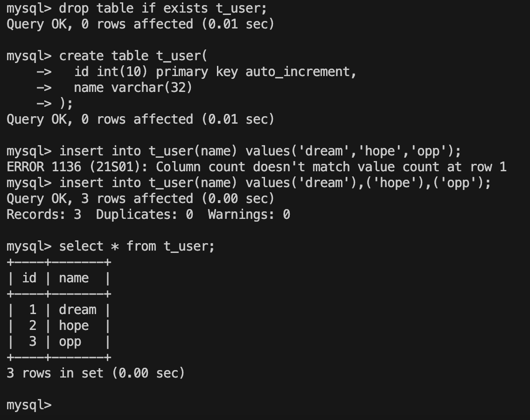The image size is (530, 420).
Task: Click the 'dream' value in the result table
Action: pos(78,309)
